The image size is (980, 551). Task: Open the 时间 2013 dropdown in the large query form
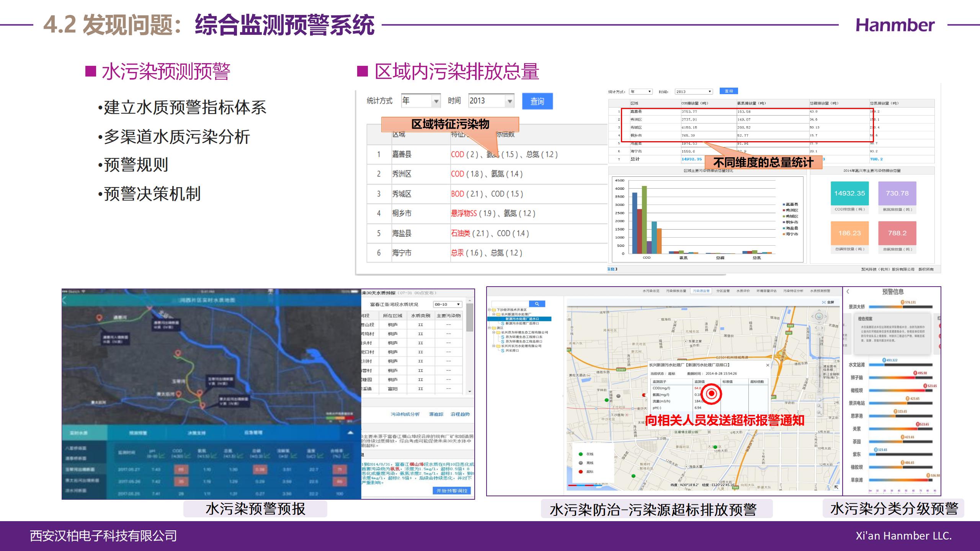(491, 101)
